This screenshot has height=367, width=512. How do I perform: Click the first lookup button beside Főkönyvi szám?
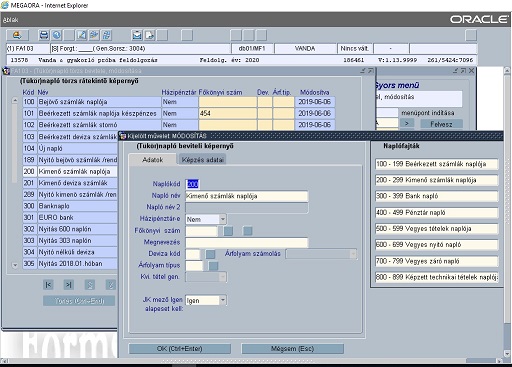228,231
